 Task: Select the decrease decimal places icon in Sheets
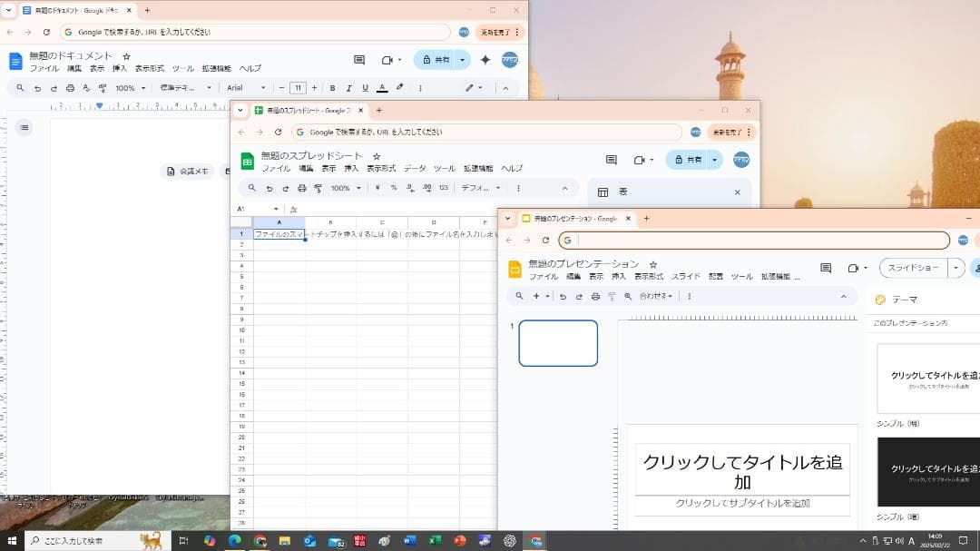point(409,187)
